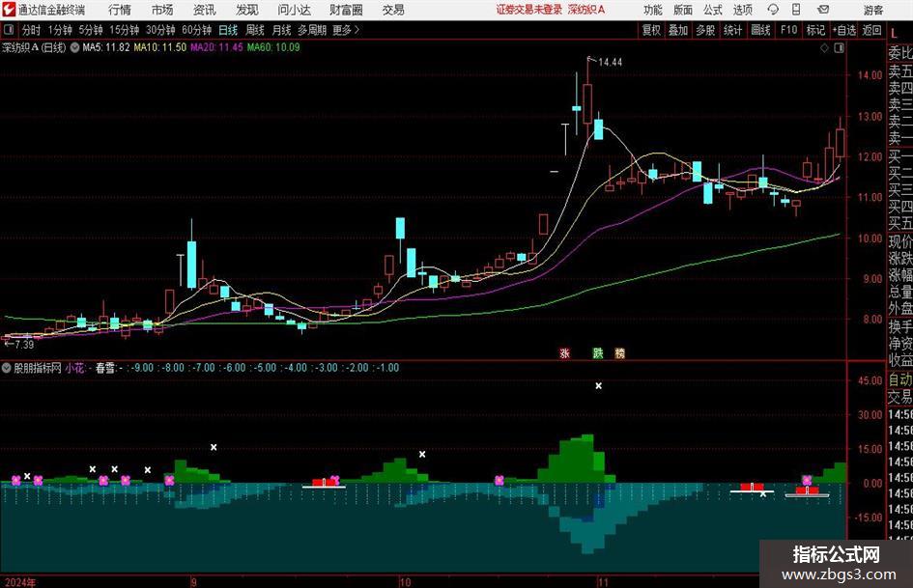Open the 交易 menu
Screen dimensions: 913x588
point(393,10)
